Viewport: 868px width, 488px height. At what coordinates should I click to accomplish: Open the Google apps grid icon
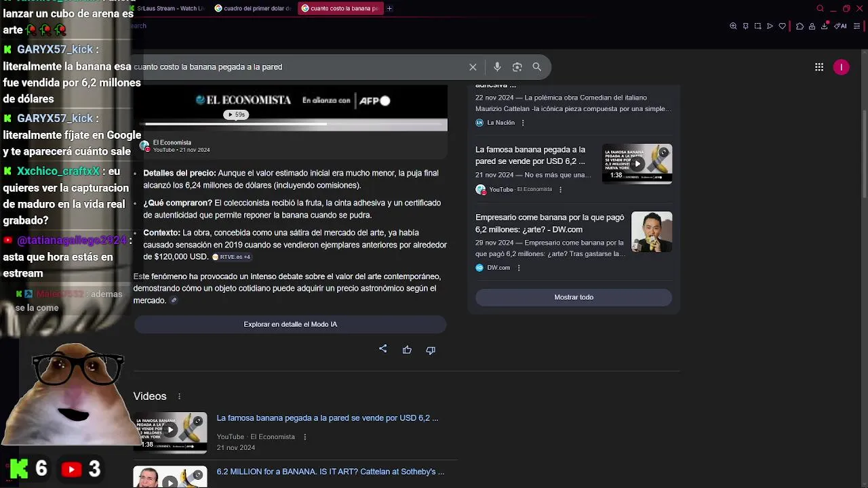(819, 67)
